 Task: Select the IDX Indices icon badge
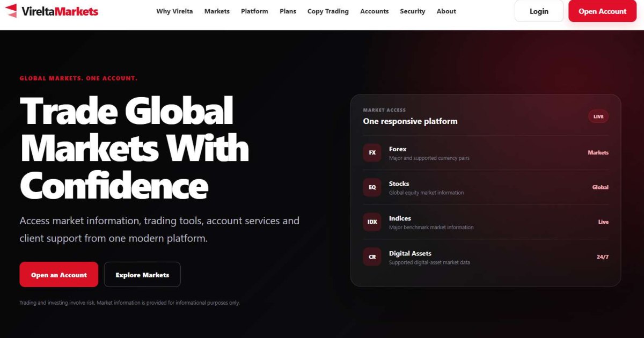pyautogui.click(x=372, y=222)
